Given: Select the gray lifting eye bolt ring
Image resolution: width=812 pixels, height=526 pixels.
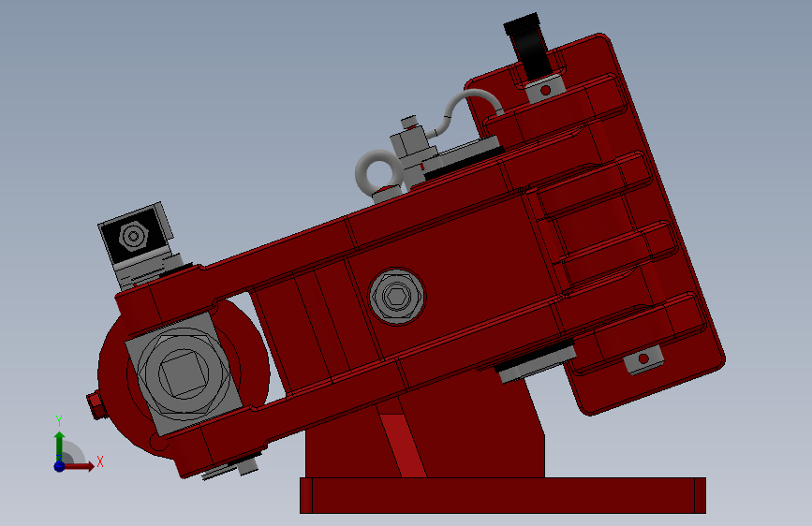Looking at the screenshot, I should pos(378,173).
